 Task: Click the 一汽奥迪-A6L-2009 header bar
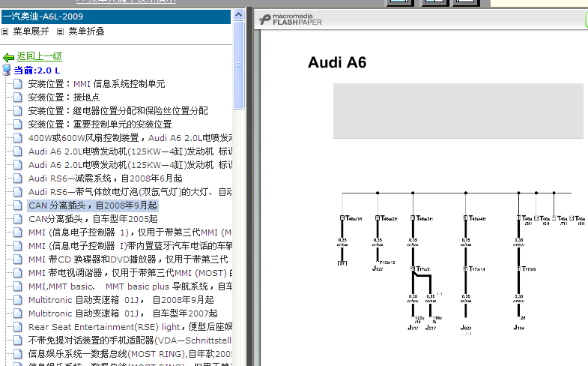pos(115,16)
